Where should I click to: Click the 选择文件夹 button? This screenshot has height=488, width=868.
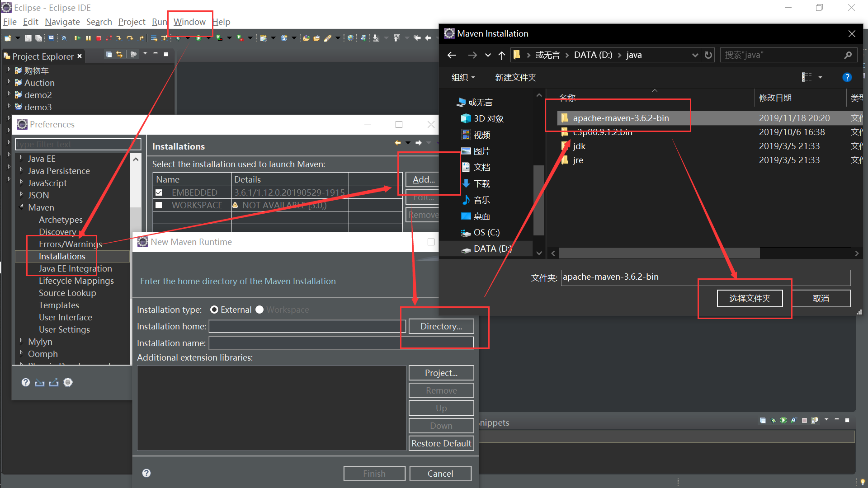(750, 299)
